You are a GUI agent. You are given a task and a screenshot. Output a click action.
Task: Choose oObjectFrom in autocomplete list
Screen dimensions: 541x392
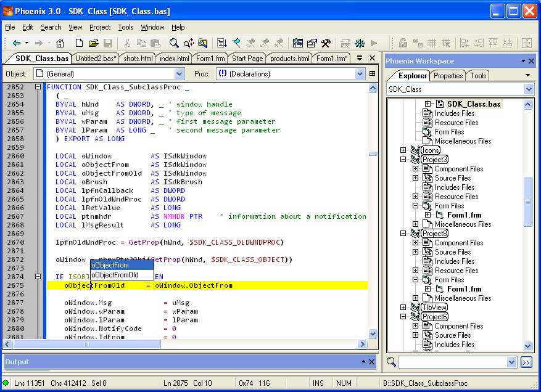[122, 265]
